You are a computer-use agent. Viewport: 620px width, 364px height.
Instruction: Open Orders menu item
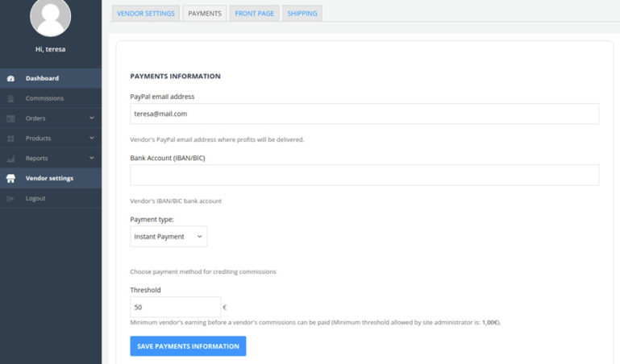click(x=51, y=118)
